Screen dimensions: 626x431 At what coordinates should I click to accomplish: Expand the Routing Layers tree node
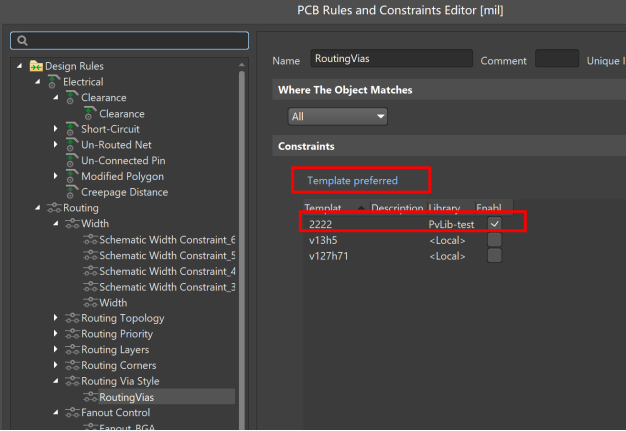coord(56,350)
